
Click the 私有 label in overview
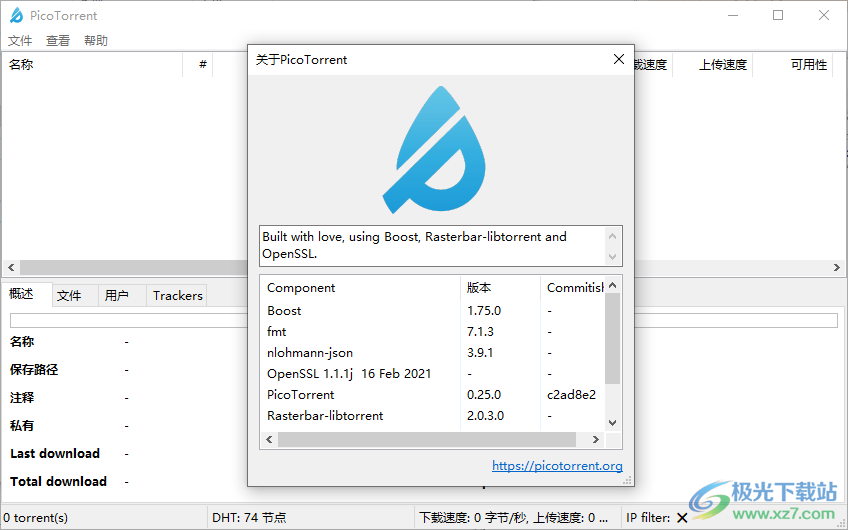(x=22, y=426)
